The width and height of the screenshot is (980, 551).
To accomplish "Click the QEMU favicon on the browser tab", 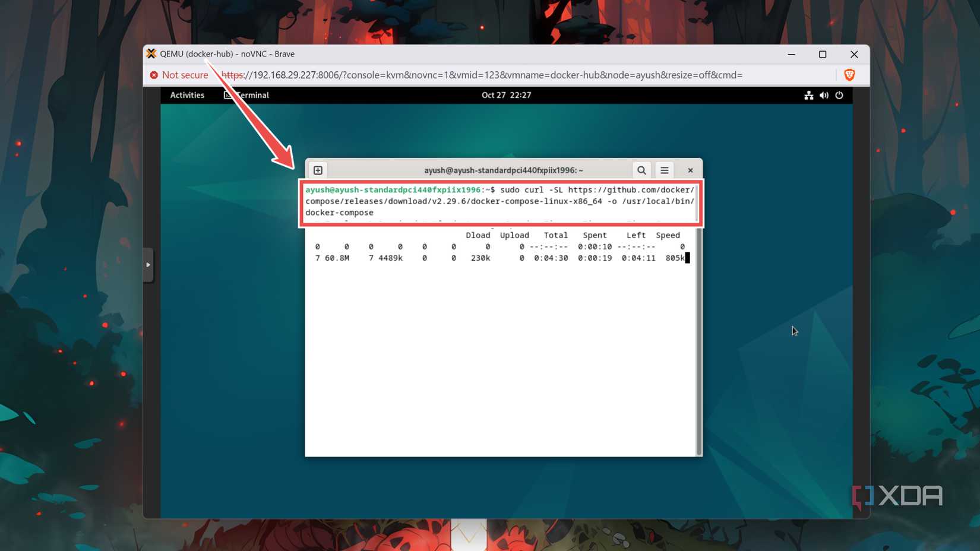I will point(151,53).
